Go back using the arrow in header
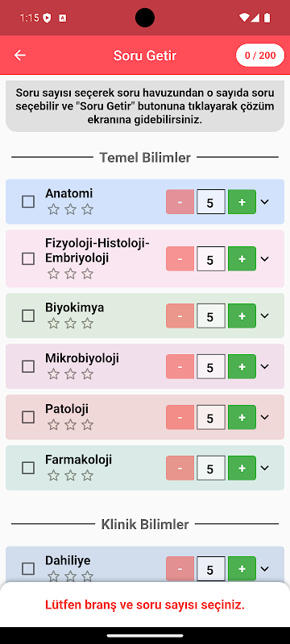 pyautogui.click(x=19, y=56)
